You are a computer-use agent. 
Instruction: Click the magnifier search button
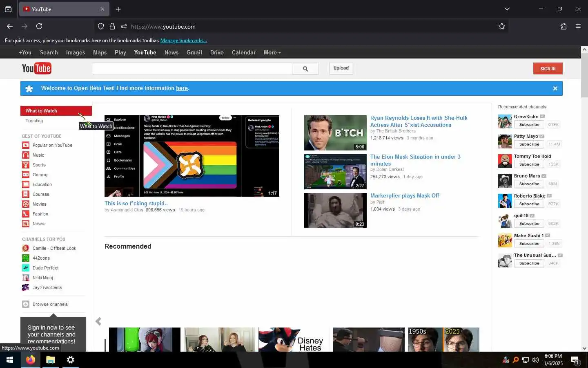pyautogui.click(x=305, y=69)
